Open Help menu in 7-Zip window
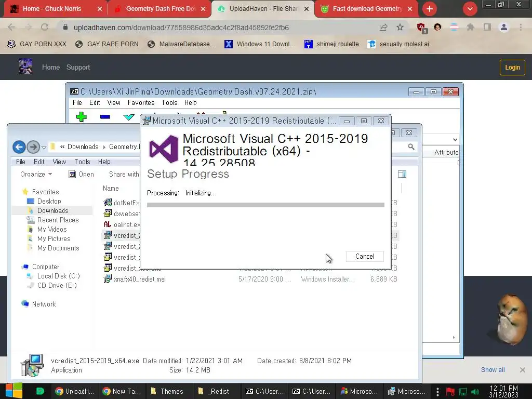532x399 pixels. pyautogui.click(x=190, y=102)
